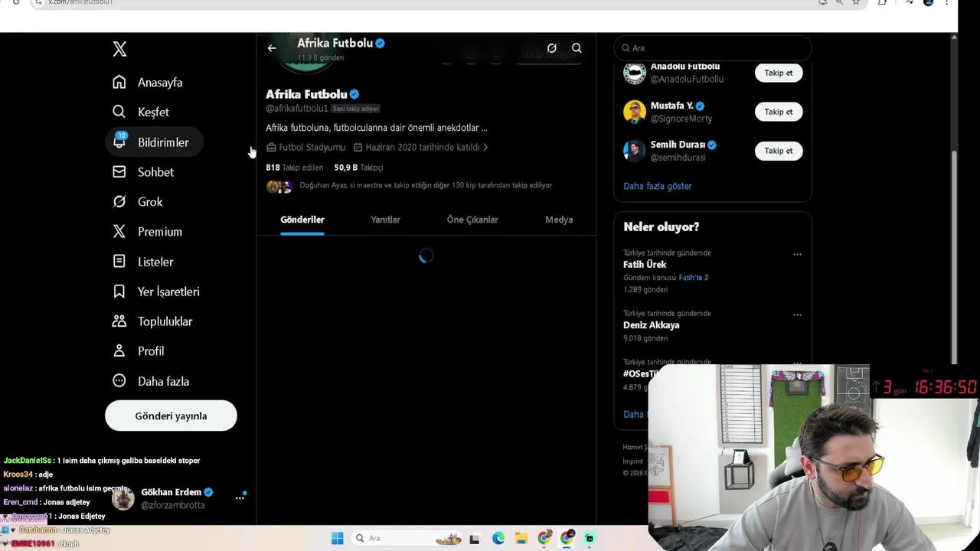
Task: Click the Listeler list icon
Action: 119,262
